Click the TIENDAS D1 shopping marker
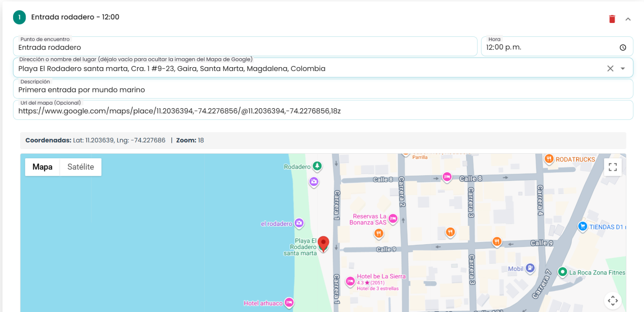Viewport: 644px width, 312px height. (x=583, y=227)
